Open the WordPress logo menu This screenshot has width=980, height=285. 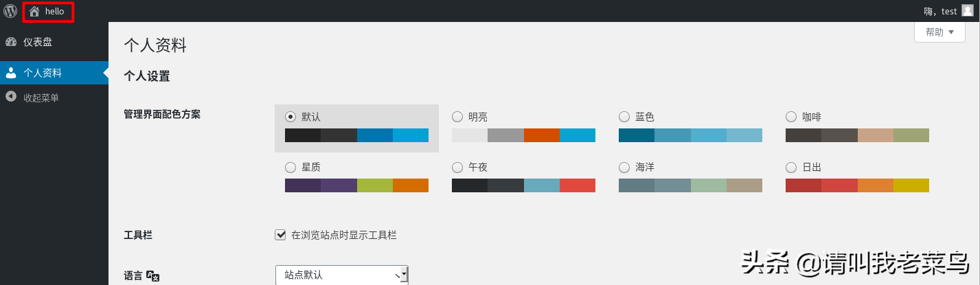pyautogui.click(x=10, y=11)
